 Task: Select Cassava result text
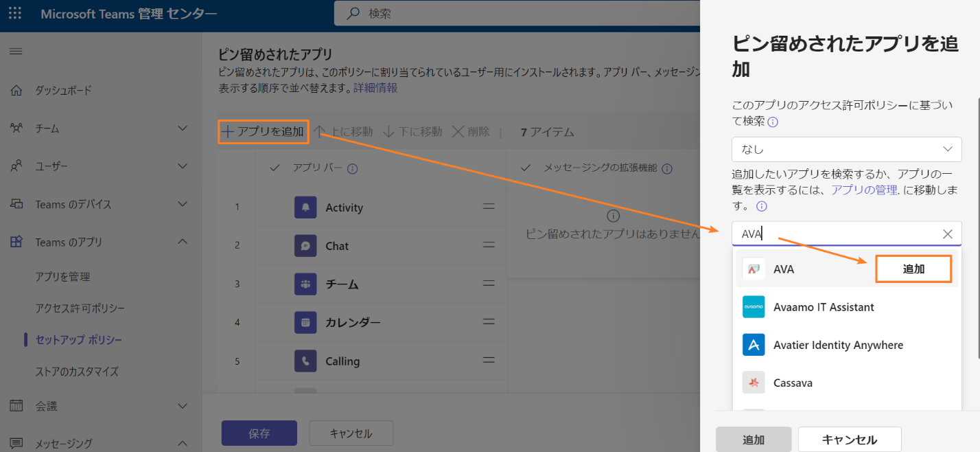[793, 383]
